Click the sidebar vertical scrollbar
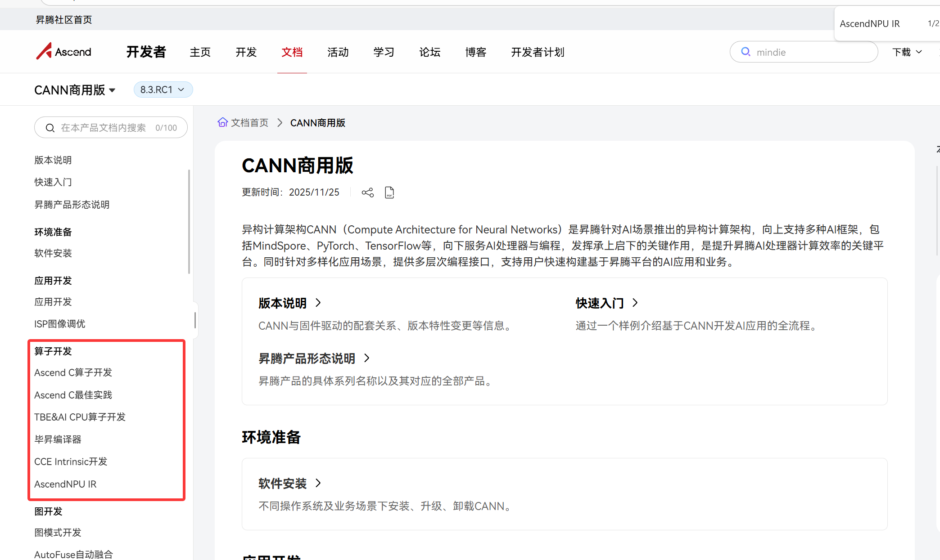Screen dimensions: 940x560 tap(189, 221)
